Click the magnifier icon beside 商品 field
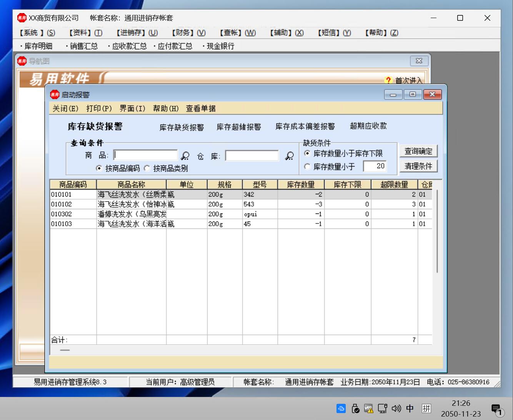 [185, 156]
